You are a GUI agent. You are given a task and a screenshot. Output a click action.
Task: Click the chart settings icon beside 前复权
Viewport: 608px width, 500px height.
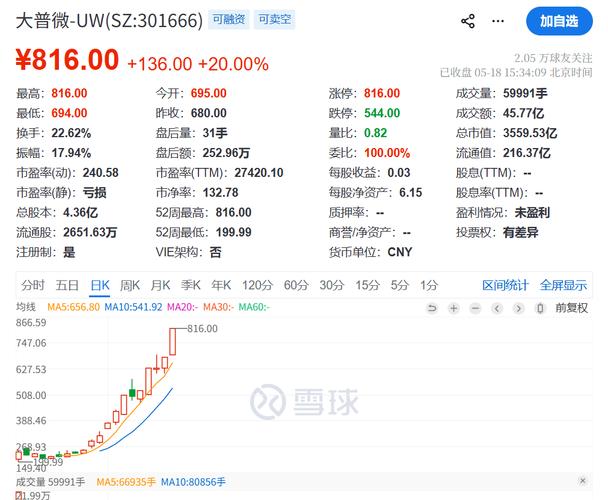pyautogui.click(x=540, y=308)
